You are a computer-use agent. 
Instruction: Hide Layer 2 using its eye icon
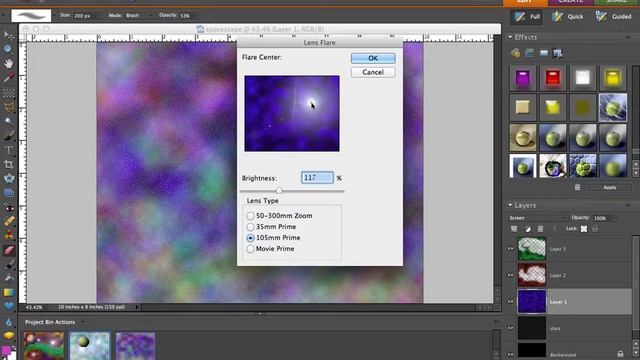(x=511, y=275)
